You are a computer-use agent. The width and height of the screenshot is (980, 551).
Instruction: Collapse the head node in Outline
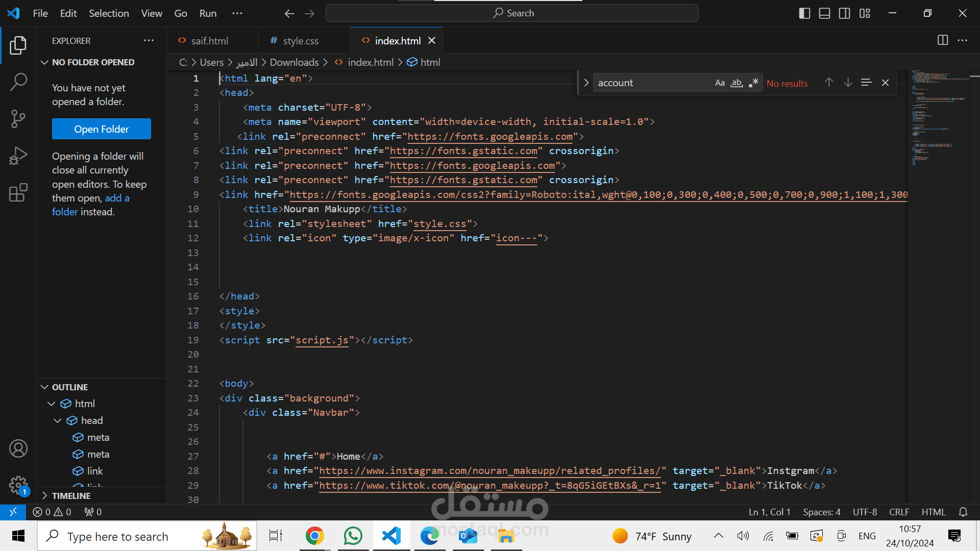click(57, 421)
